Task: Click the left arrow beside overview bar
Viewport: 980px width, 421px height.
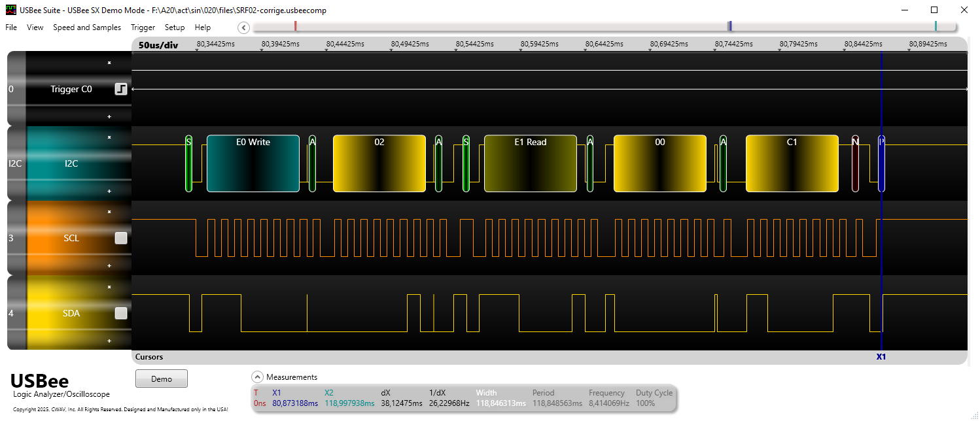Action: pos(243,27)
